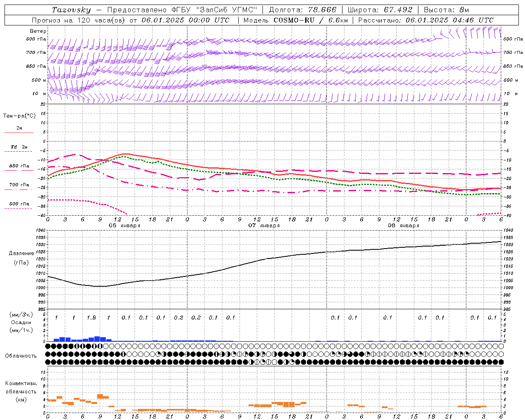
Task: Click the "08 января" date label
Action: (x=404, y=226)
